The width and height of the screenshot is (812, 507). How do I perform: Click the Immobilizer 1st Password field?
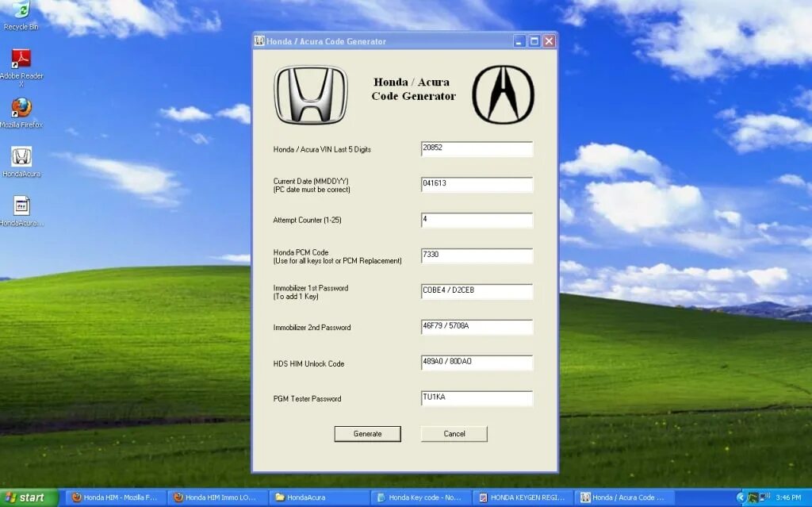pyautogui.click(x=477, y=291)
